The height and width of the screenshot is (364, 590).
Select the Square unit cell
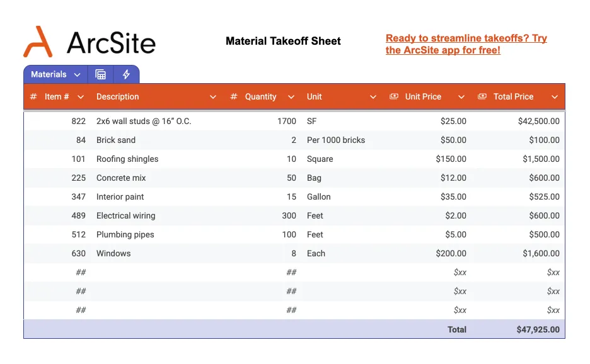coord(320,159)
